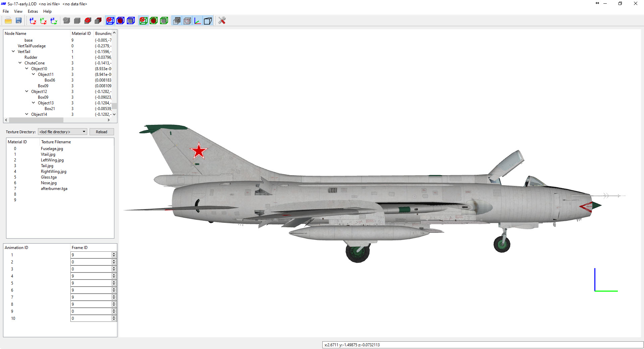Viewport: 644px width, 349px height.
Task: Open the Help menu
Action: coord(47,11)
